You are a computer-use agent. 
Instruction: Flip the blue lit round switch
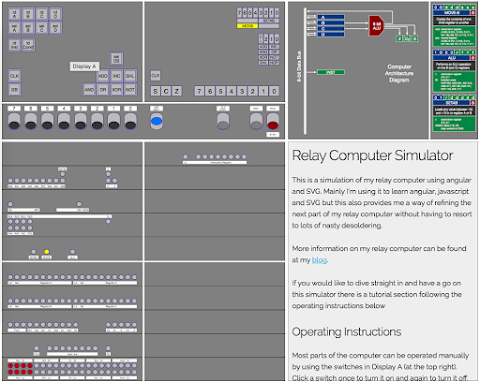pos(156,121)
